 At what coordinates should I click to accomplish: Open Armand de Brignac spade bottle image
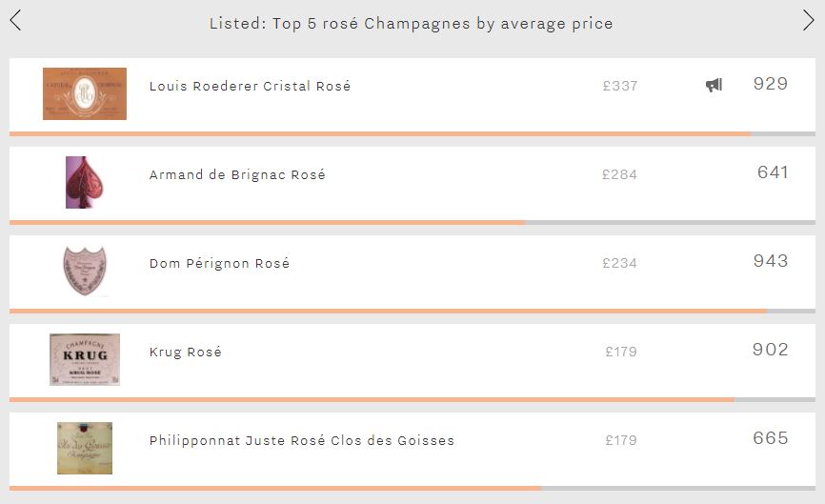point(85,182)
